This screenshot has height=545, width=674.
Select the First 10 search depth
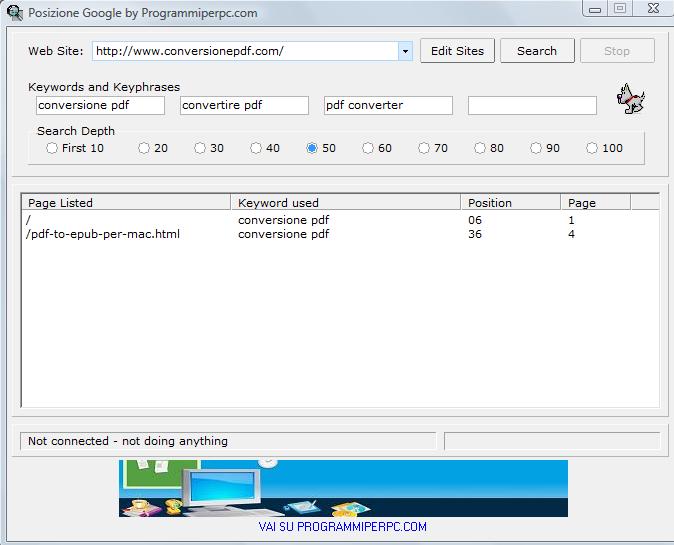tap(52, 148)
